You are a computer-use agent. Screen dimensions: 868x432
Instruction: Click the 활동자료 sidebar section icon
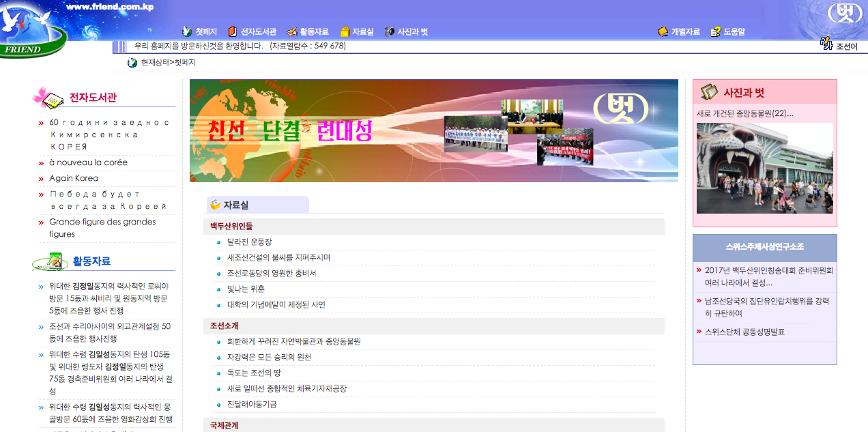pyautogui.click(x=50, y=261)
